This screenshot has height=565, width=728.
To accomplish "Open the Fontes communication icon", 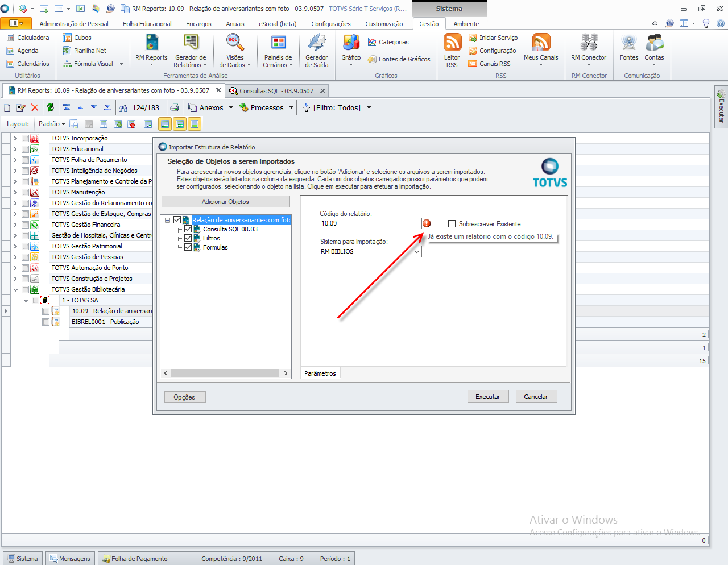I will coord(629,48).
